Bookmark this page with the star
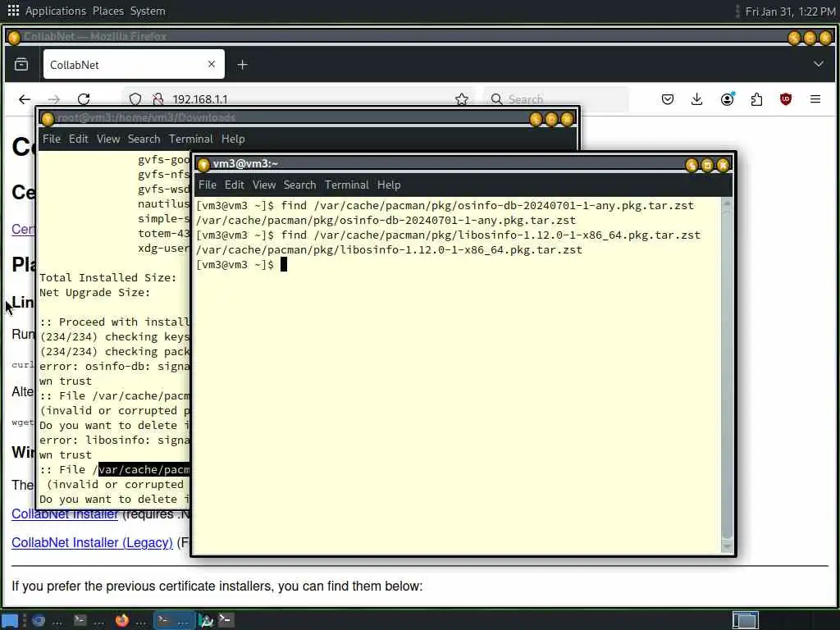The image size is (840, 630). tap(461, 99)
